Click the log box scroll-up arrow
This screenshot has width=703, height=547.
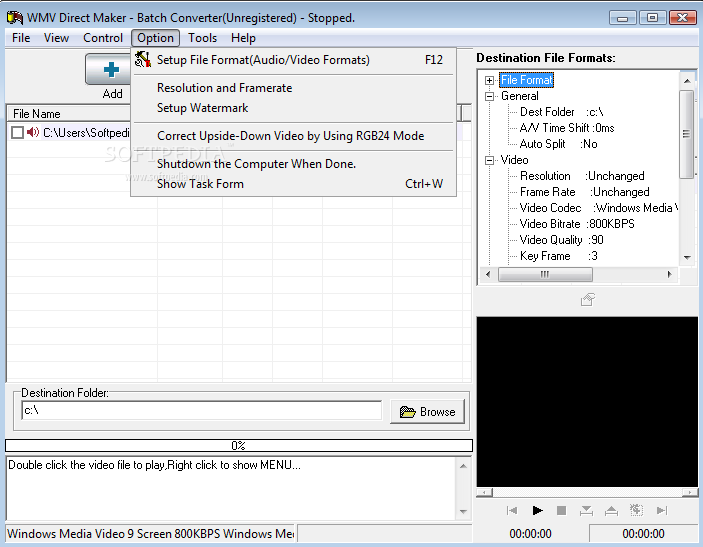463,466
